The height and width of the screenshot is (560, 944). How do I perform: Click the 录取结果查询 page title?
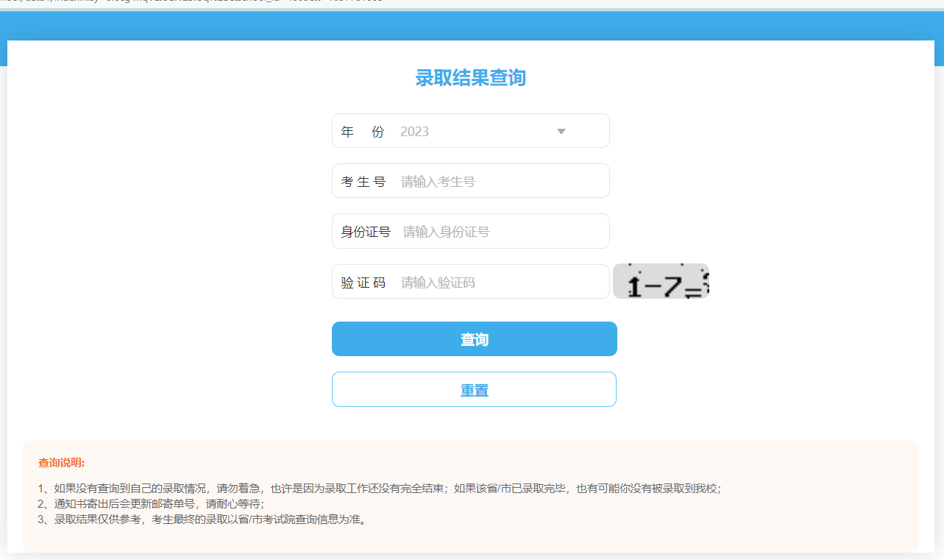pyautogui.click(x=471, y=78)
